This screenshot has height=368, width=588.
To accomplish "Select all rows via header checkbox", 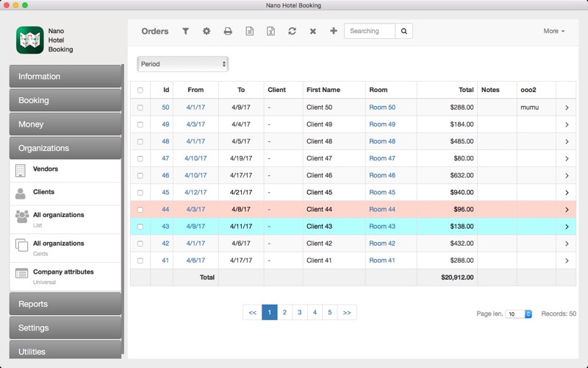I will pos(140,90).
